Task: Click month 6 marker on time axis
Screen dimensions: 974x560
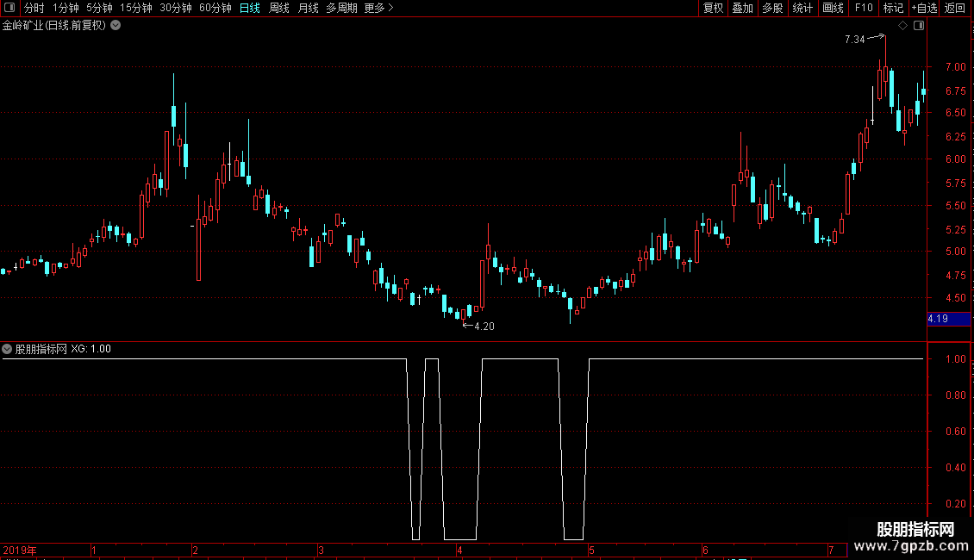Action: coord(705,551)
